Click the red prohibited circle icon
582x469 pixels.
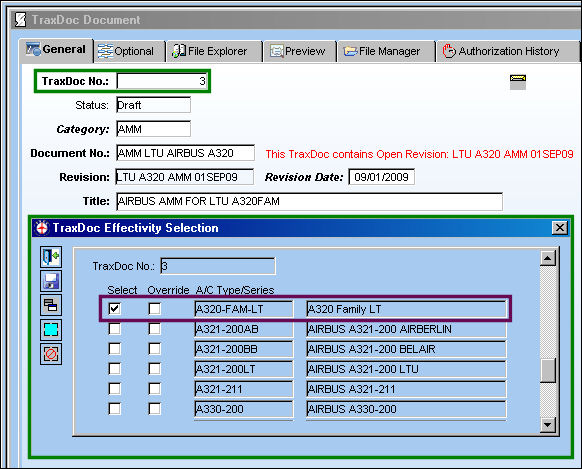pos(51,354)
